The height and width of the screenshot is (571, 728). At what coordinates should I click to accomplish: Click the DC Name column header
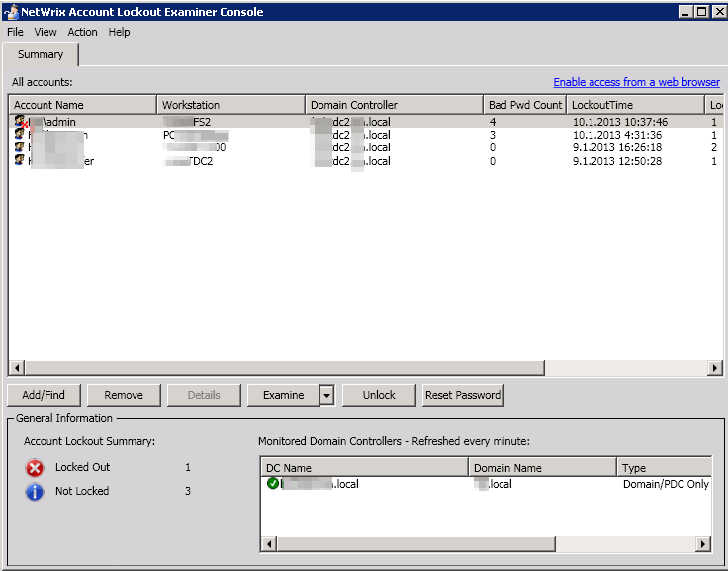click(x=364, y=467)
